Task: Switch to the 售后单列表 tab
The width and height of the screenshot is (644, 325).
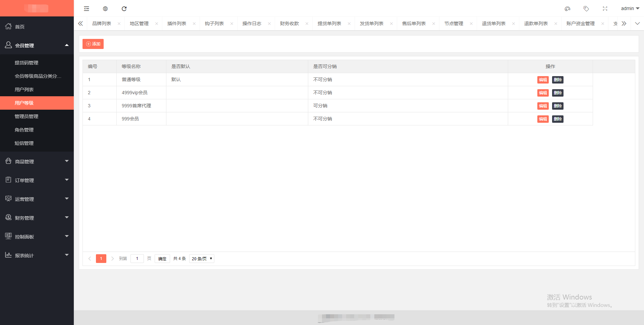Action: click(x=414, y=23)
